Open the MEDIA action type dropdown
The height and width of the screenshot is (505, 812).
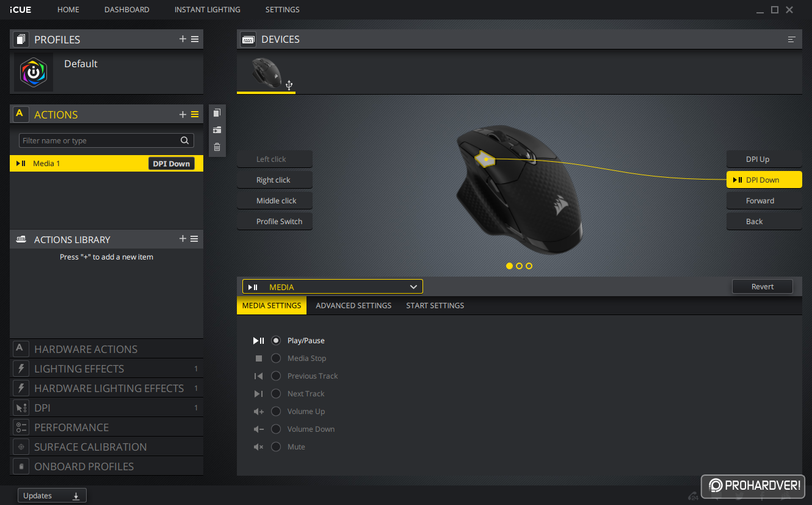[332, 287]
